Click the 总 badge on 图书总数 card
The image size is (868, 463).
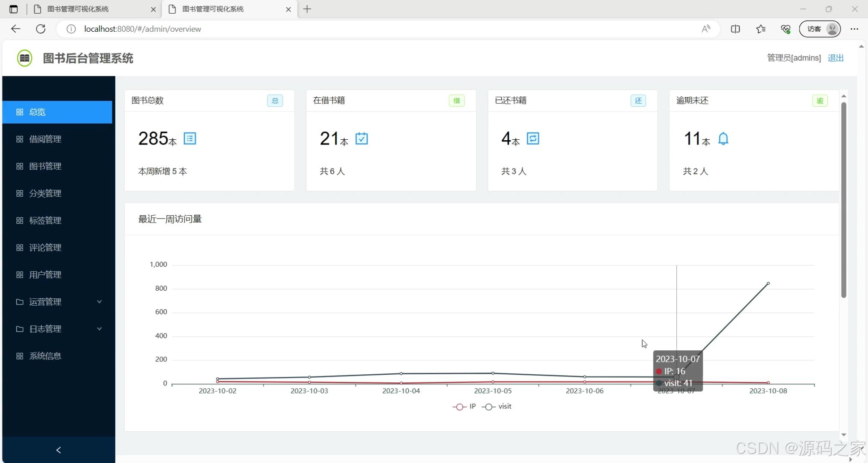click(x=274, y=100)
